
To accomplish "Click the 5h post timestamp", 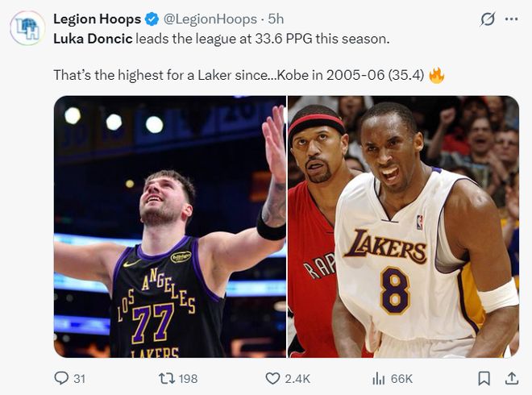I will (x=276, y=19).
